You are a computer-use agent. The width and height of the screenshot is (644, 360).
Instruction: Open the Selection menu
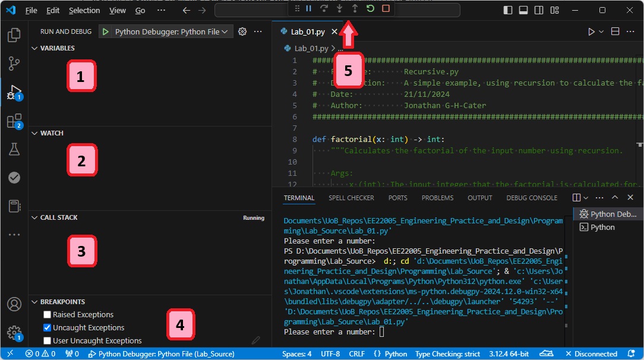click(x=84, y=10)
